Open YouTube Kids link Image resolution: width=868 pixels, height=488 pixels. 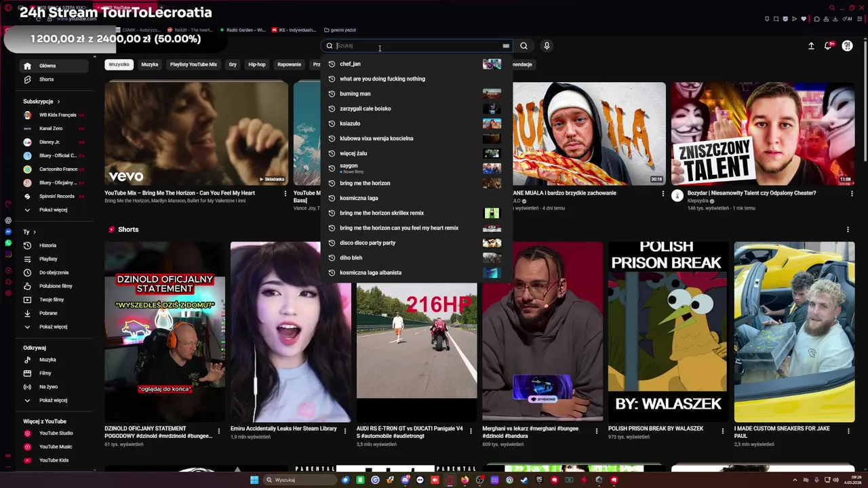pos(54,460)
